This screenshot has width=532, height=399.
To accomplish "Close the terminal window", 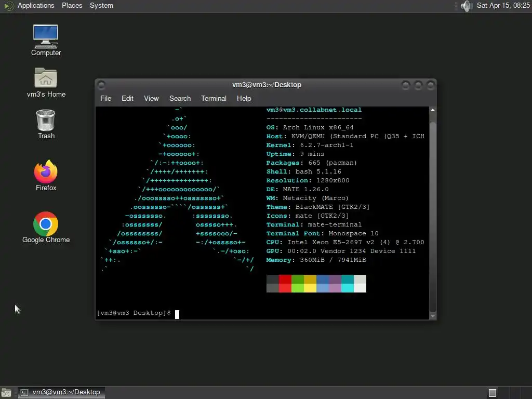I will click(430, 85).
